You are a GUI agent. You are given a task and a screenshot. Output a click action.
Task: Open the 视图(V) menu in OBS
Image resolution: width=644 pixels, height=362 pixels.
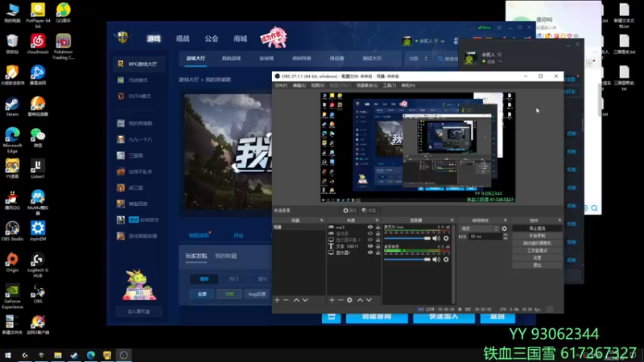tap(317, 85)
